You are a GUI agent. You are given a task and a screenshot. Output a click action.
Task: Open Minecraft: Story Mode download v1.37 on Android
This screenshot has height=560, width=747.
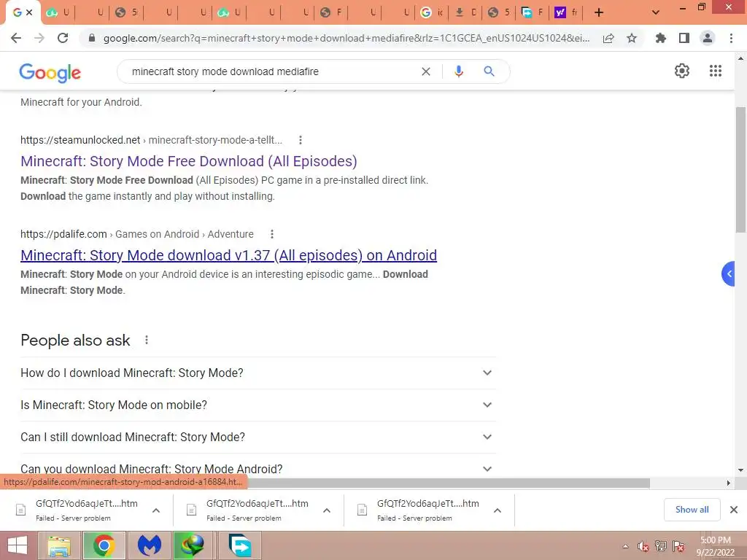[x=228, y=255]
